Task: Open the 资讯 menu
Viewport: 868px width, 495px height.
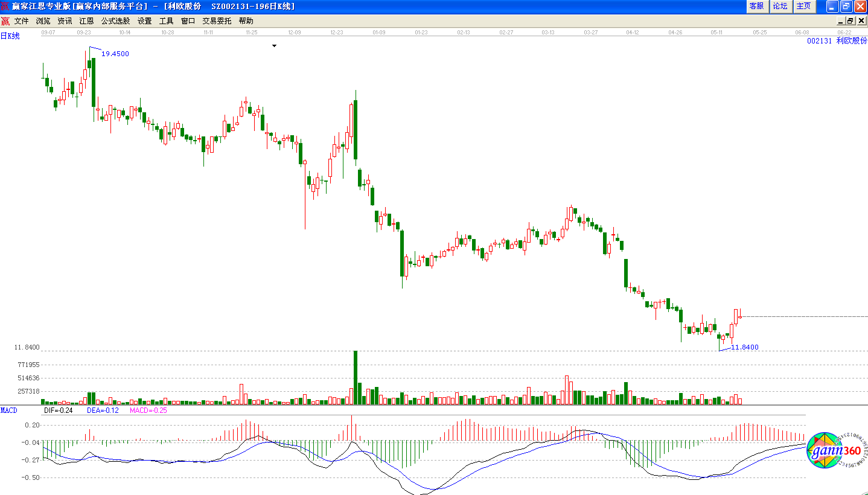Action: click(65, 21)
